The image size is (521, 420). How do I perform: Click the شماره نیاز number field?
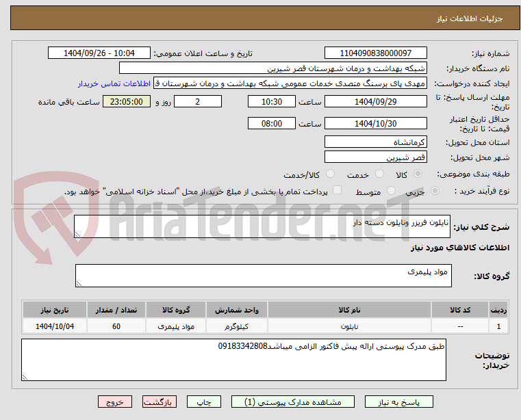coord(375,53)
